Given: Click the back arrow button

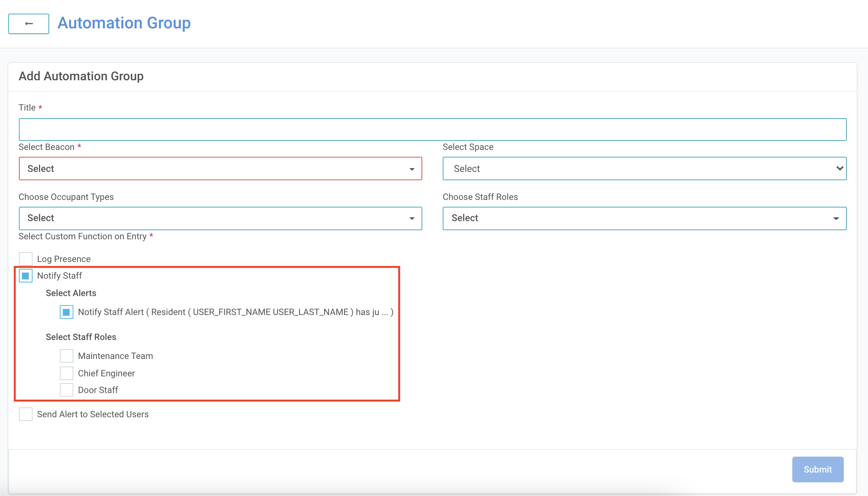Looking at the screenshot, I should tap(29, 23).
